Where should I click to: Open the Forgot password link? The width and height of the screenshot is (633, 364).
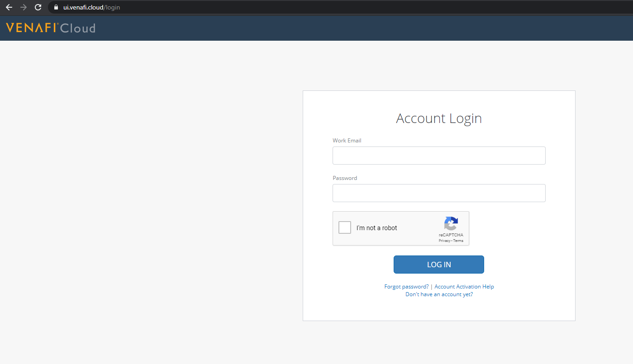(406, 286)
